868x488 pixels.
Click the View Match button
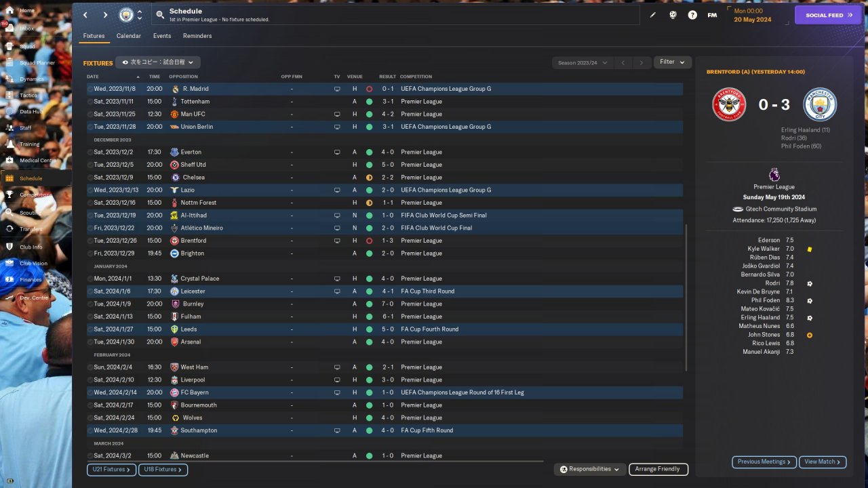coord(823,462)
